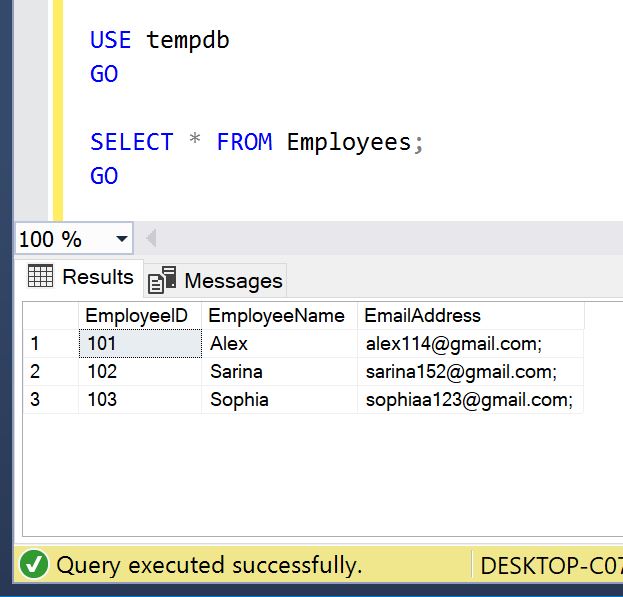This screenshot has height=597, width=623.
Task: Select the EmployeeName column header
Action: 277,316
